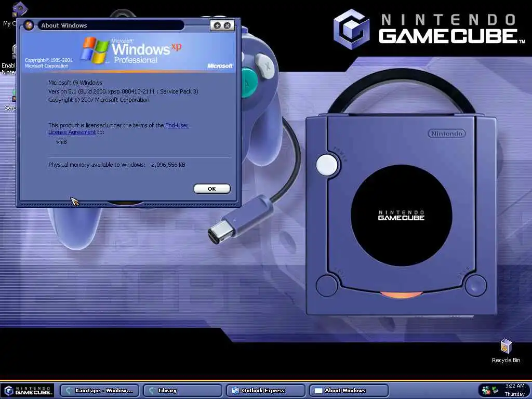Image resolution: width=532 pixels, height=399 pixels.
Task: Switch to Library taskbar window
Action: coord(183,391)
